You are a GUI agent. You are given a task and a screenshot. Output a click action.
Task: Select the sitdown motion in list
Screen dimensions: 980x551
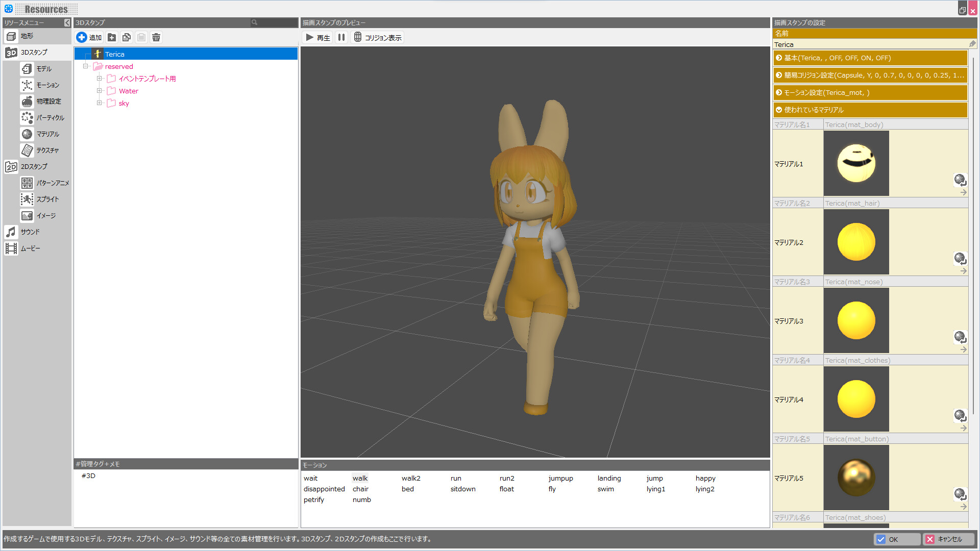click(x=462, y=489)
